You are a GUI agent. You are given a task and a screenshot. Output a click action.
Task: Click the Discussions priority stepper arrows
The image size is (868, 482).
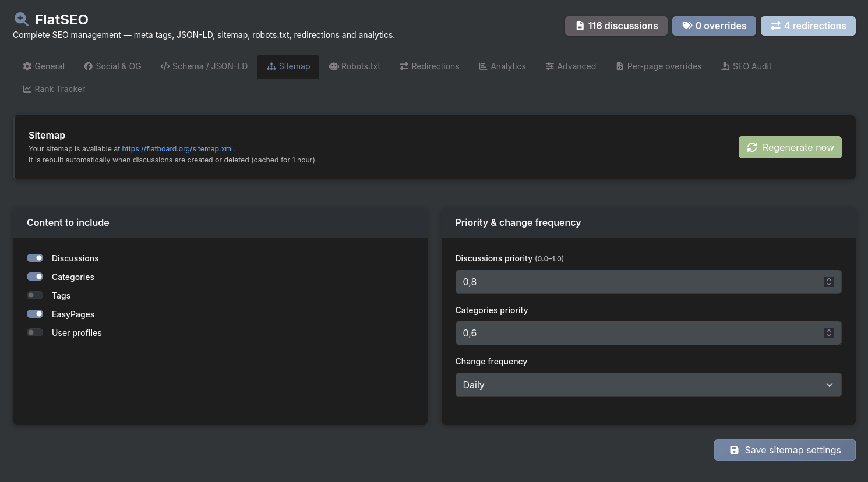[829, 282]
